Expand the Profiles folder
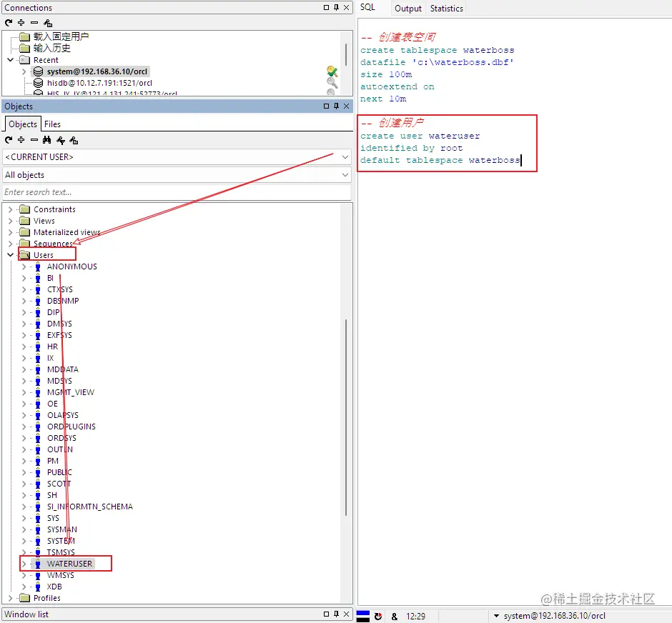 (10, 598)
